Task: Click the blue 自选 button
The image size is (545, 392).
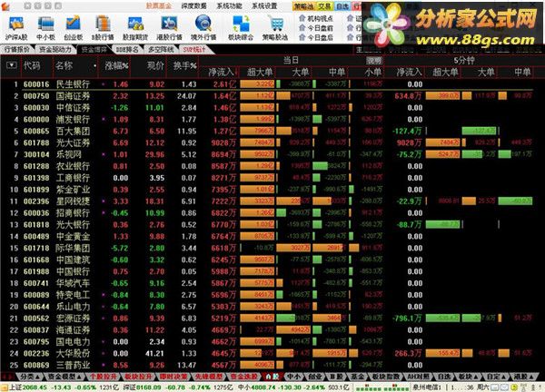Action: 342,6
